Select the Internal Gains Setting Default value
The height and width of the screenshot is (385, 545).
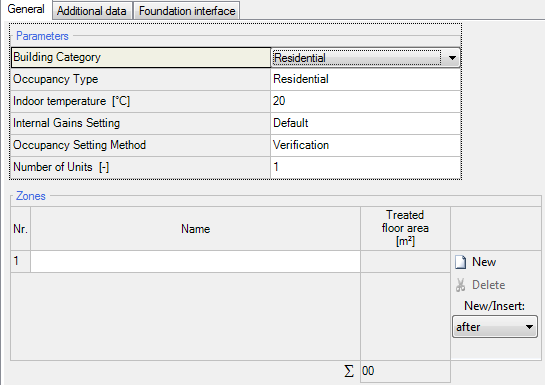tap(366, 123)
